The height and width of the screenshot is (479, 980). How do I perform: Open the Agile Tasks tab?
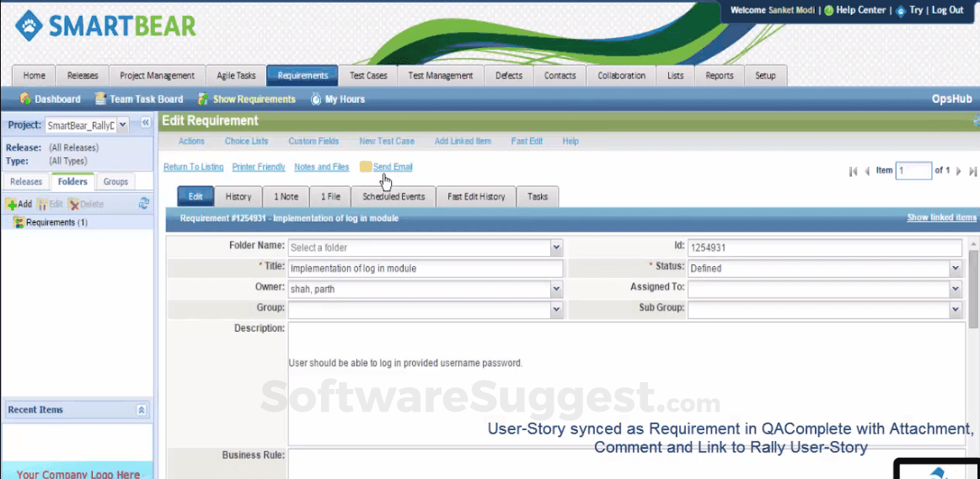236,76
